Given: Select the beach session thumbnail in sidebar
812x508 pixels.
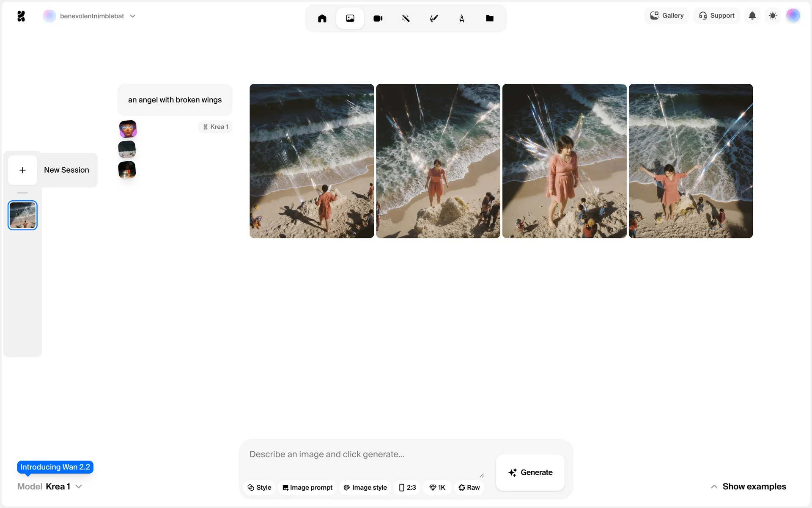Looking at the screenshot, I should click(22, 215).
